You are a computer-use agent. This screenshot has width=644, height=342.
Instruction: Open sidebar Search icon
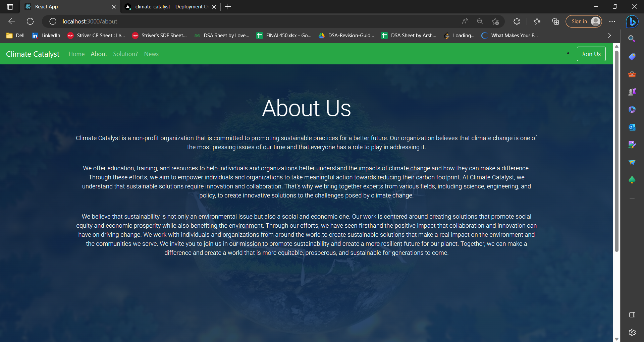[x=632, y=39]
